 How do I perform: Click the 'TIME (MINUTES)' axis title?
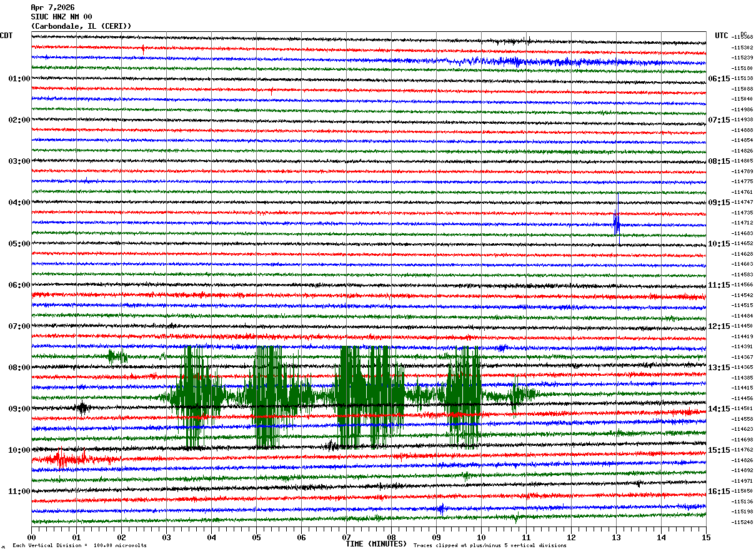point(376,544)
